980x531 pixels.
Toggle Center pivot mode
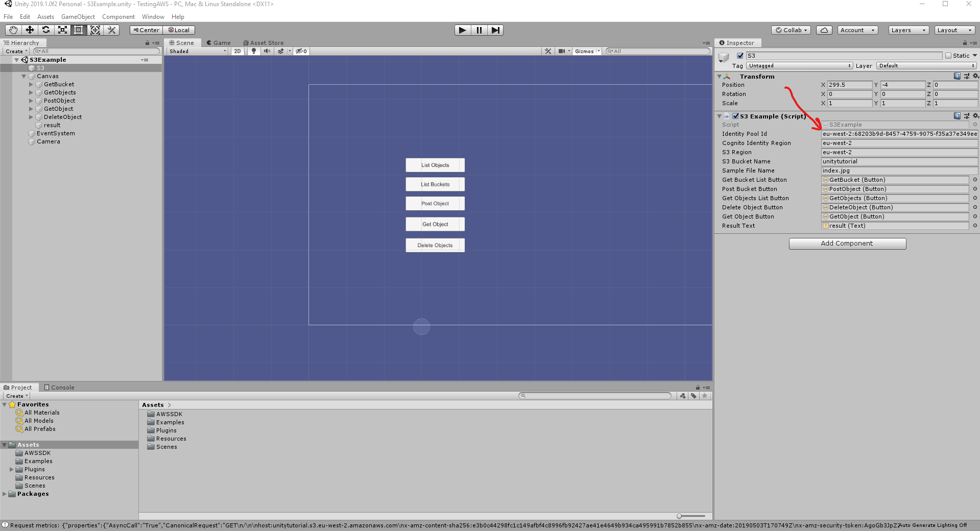146,30
